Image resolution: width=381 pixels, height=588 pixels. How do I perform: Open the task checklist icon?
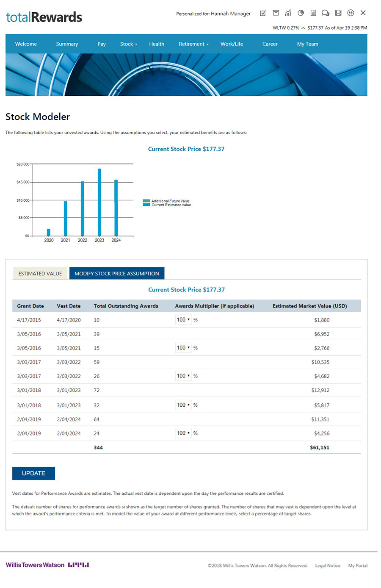tap(262, 13)
